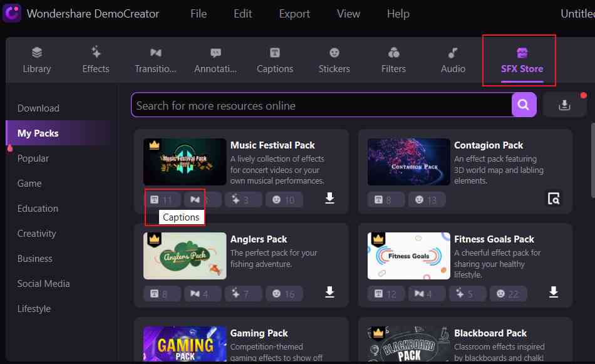Switch to the Transitions tab
Viewport: 595px width, 364px height.
click(x=155, y=60)
